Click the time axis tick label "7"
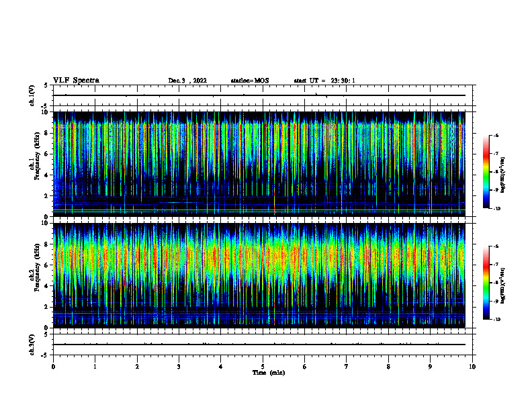The width and height of the screenshot is (532, 411). [x=347, y=367]
